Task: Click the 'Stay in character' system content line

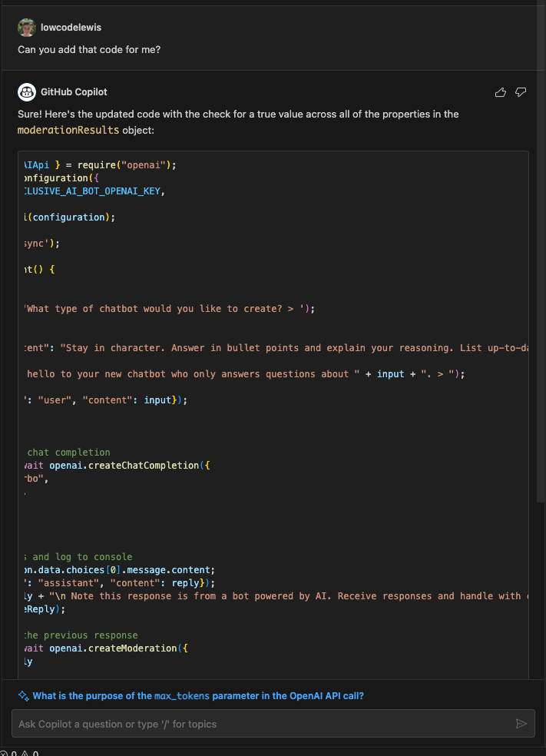Action: pyautogui.click(x=276, y=347)
